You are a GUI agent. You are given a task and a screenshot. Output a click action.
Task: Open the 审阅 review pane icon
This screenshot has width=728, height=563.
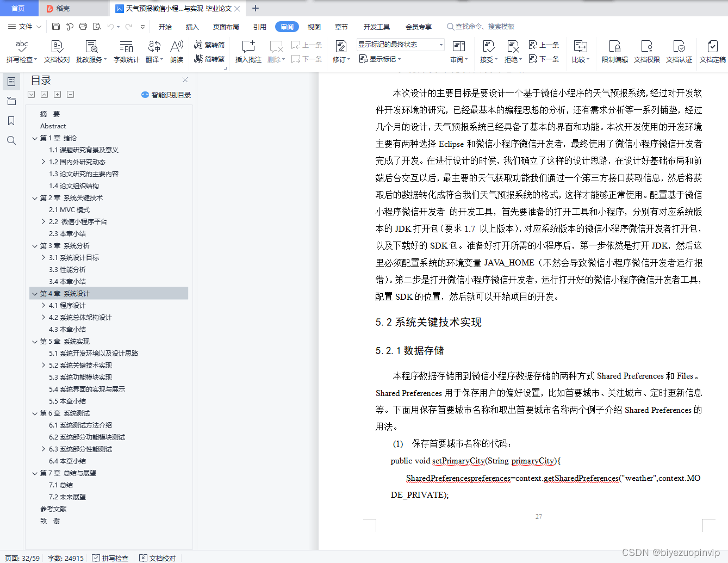tap(459, 46)
